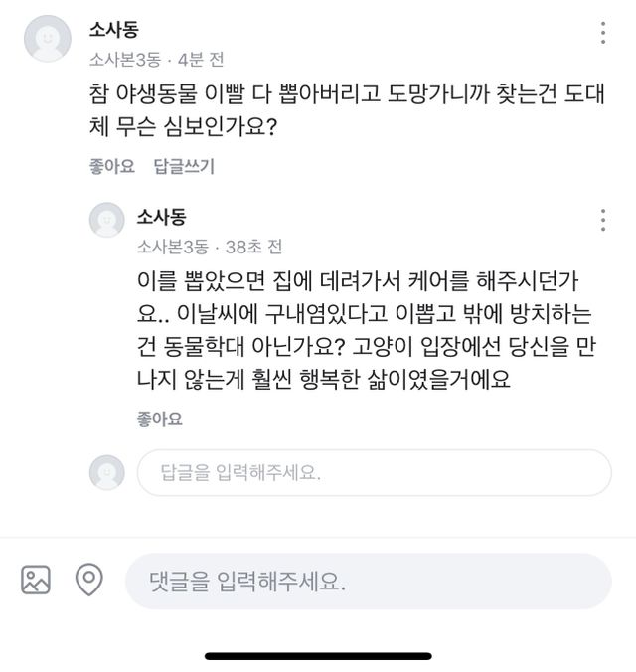The height and width of the screenshot is (672, 636).
Task: Tap the home indicator bar at the bottom
Action: click(318, 656)
